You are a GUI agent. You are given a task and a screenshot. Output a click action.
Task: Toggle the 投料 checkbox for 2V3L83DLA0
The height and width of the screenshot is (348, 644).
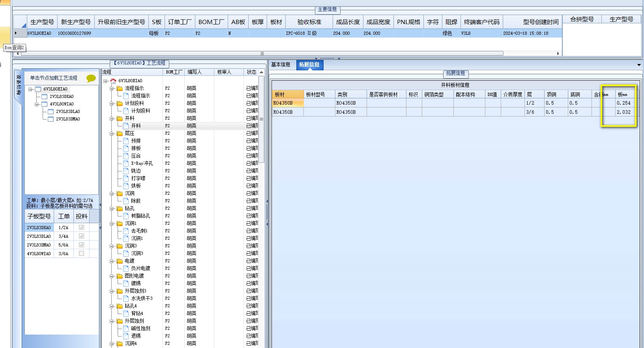tap(81, 236)
